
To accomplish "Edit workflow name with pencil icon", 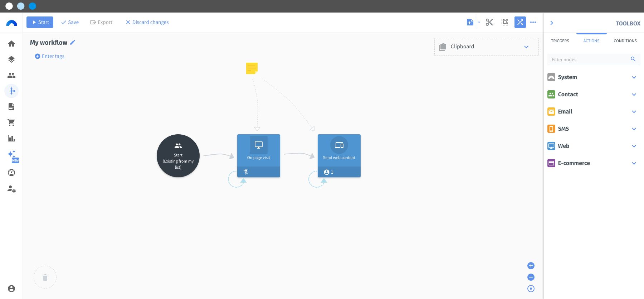I will (x=73, y=42).
